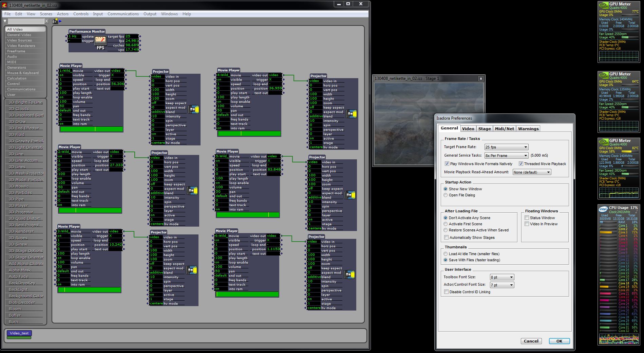
Task: Click the FPS gauge icon in Performance Monitor
Action: (100, 40)
